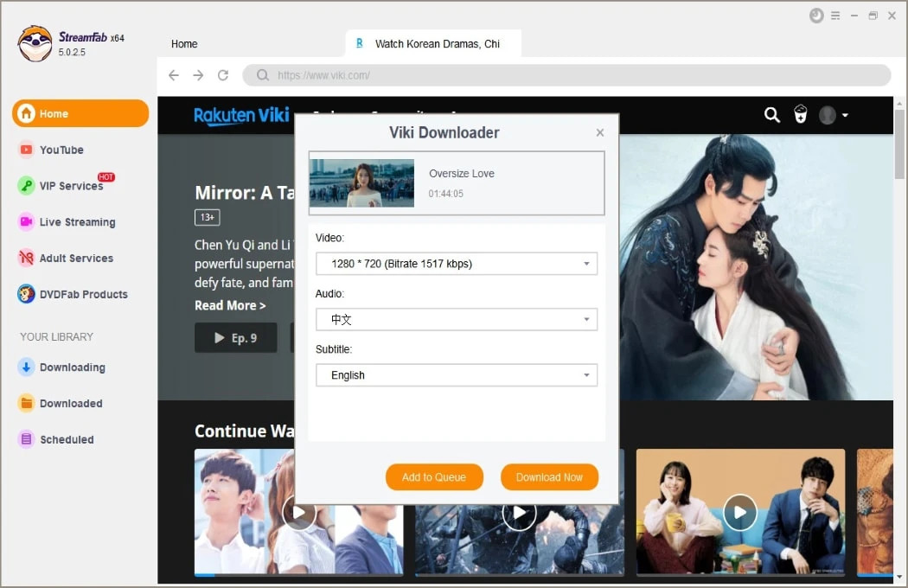This screenshot has height=588, width=908.
Task: Click the Viki popcorn subscription icon
Action: [800, 114]
